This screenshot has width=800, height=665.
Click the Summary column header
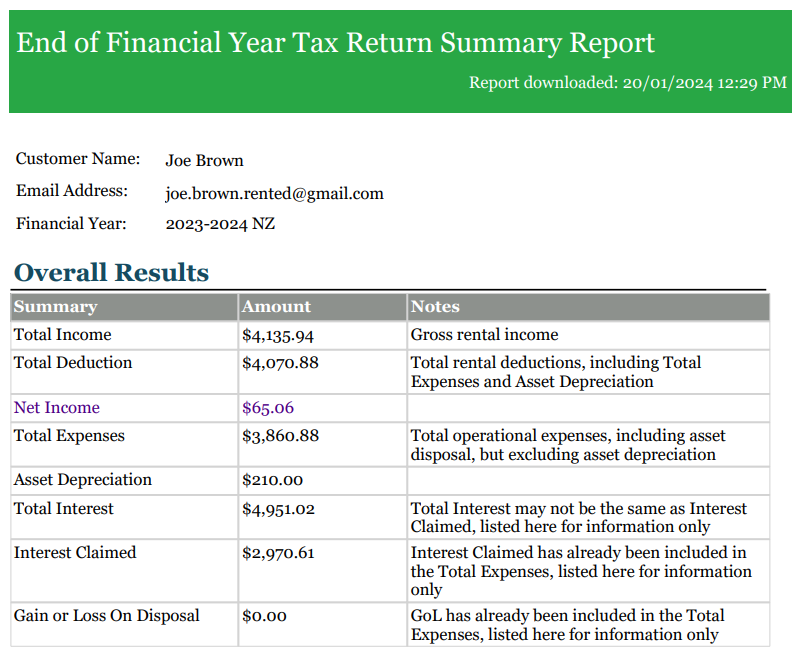[x=55, y=307]
